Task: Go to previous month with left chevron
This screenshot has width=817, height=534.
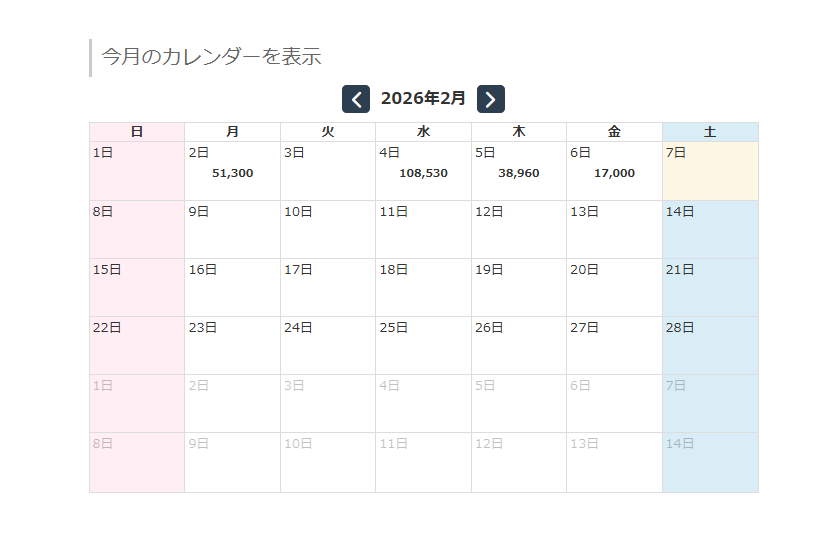Action: [x=356, y=99]
